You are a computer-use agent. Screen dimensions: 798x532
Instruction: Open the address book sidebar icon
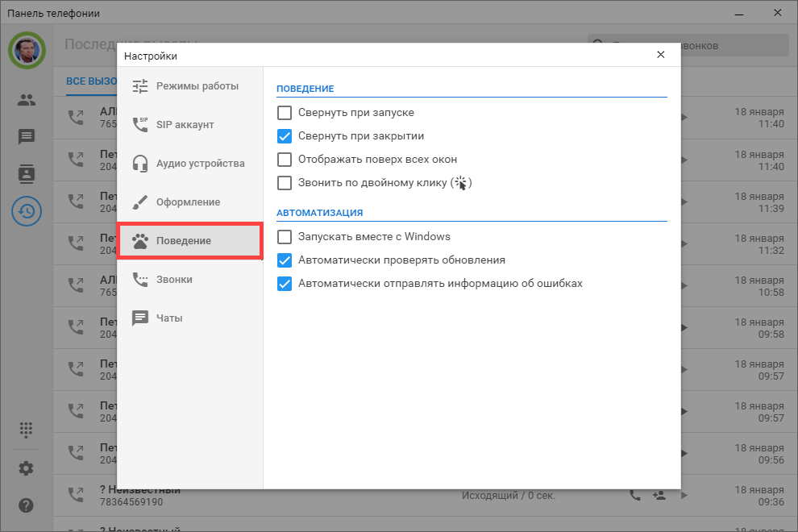[27, 174]
